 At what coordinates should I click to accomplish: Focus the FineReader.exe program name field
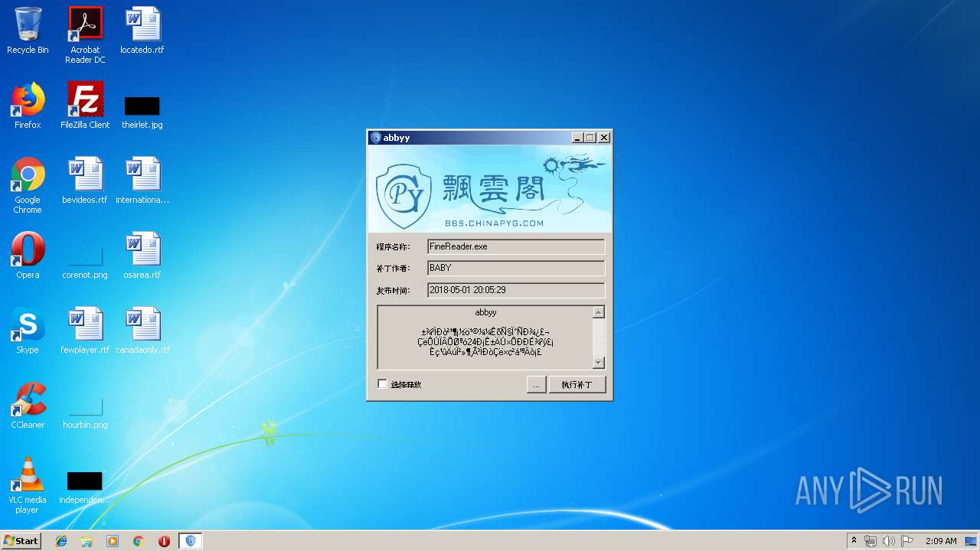click(x=516, y=246)
